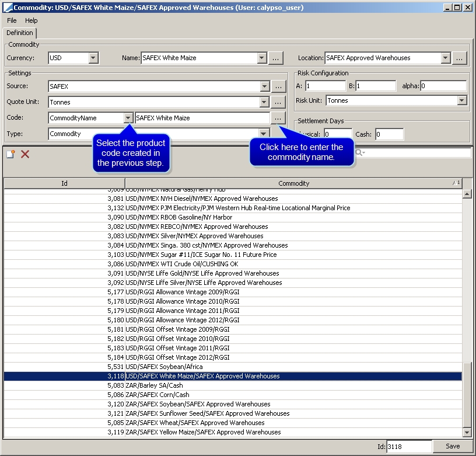Select row USD/RGGI Offset Vintage 2009/RGGI
Image resolution: width=476 pixels, height=456 pixels.
pos(233,329)
